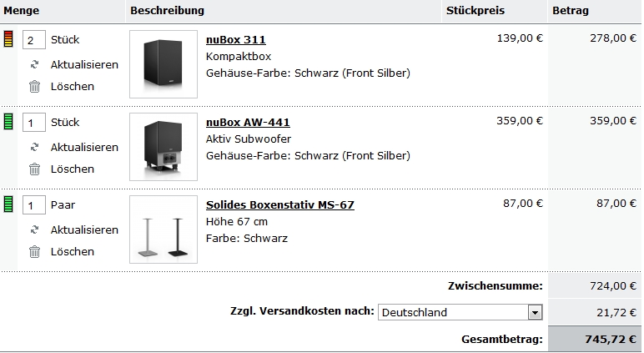Open the nuBox 311 product link
The height and width of the screenshot is (353, 644).
click(x=235, y=39)
